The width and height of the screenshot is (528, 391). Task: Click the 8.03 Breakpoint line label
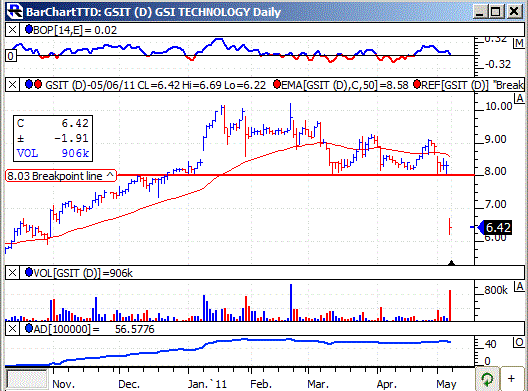(x=61, y=176)
